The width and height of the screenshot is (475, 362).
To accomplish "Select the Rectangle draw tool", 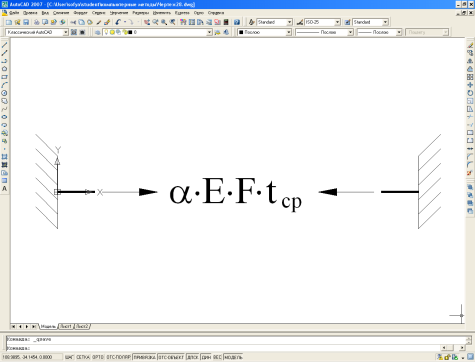I will click(5, 77).
